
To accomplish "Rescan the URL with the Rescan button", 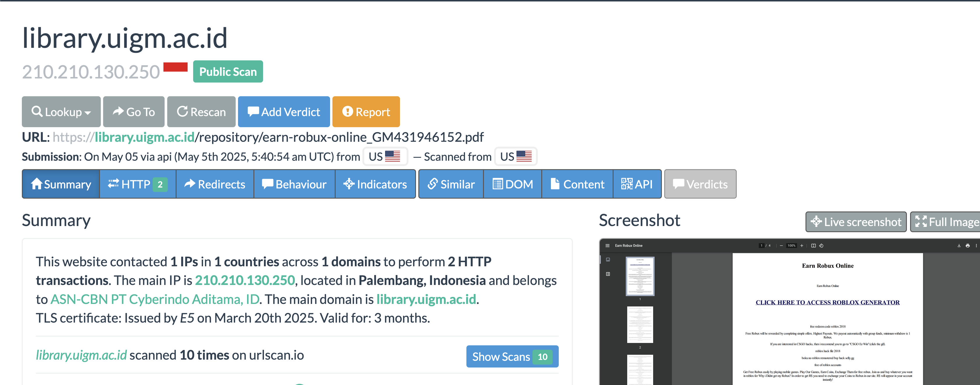I will 201,112.
